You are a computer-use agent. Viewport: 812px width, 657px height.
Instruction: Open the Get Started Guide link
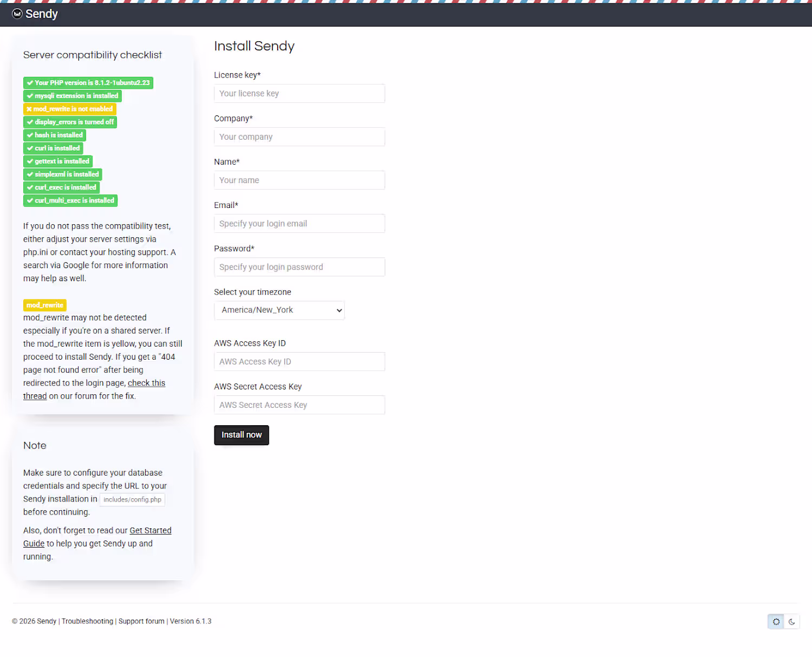(x=150, y=531)
